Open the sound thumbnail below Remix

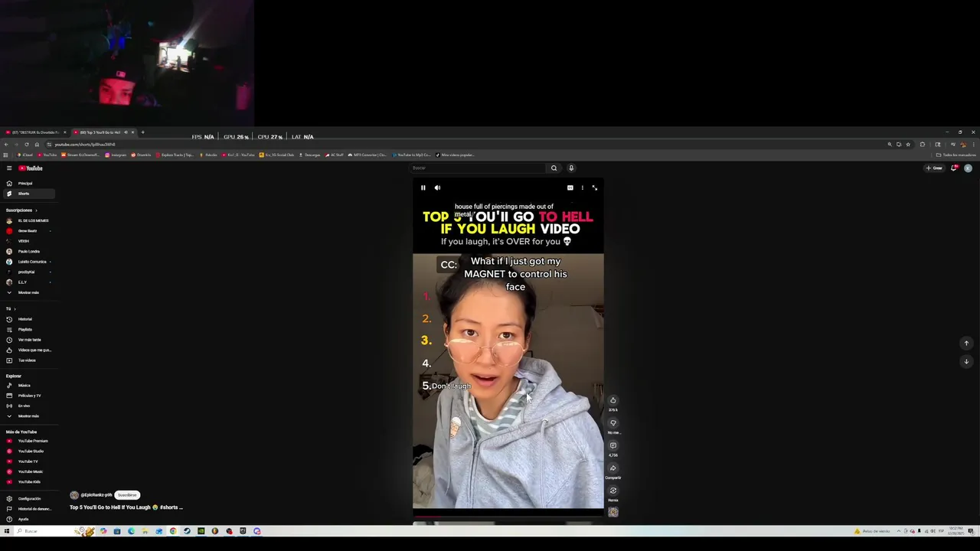pyautogui.click(x=612, y=512)
